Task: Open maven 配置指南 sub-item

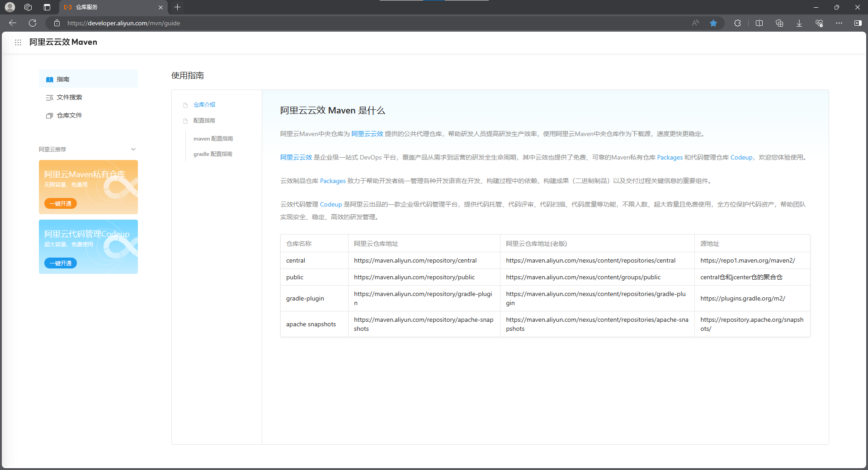Action: coord(213,138)
